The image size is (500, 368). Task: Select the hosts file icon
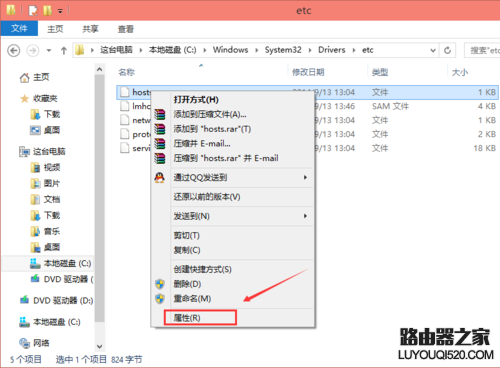coord(125,92)
